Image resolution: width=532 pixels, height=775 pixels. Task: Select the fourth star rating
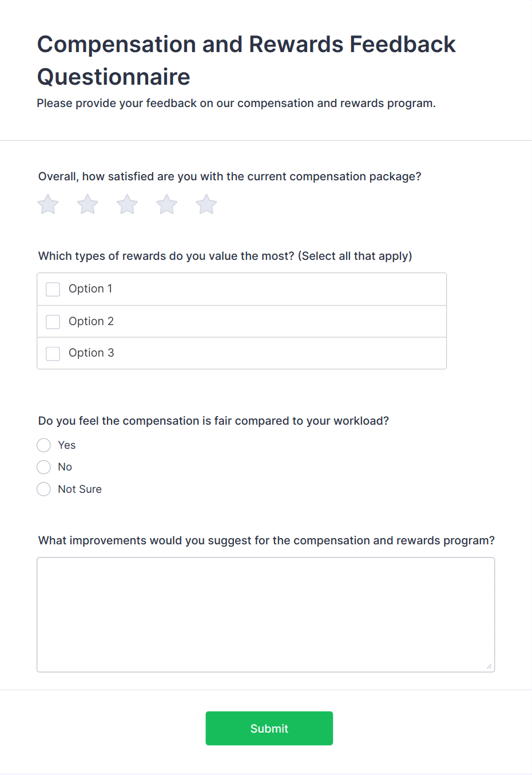click(166, 204)
